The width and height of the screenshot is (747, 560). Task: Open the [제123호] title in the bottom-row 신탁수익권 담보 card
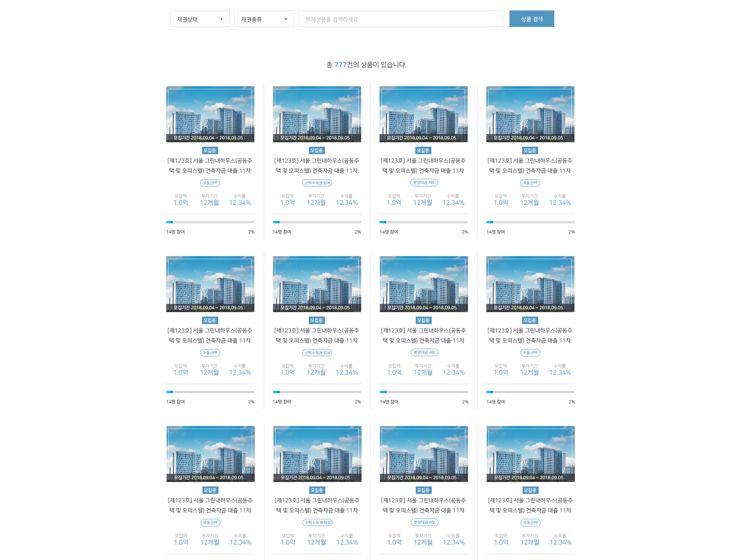(317, 505)
